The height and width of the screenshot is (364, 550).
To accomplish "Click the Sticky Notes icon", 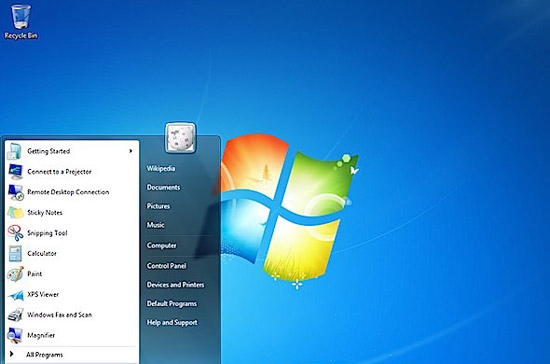I will tap(15, 213).
